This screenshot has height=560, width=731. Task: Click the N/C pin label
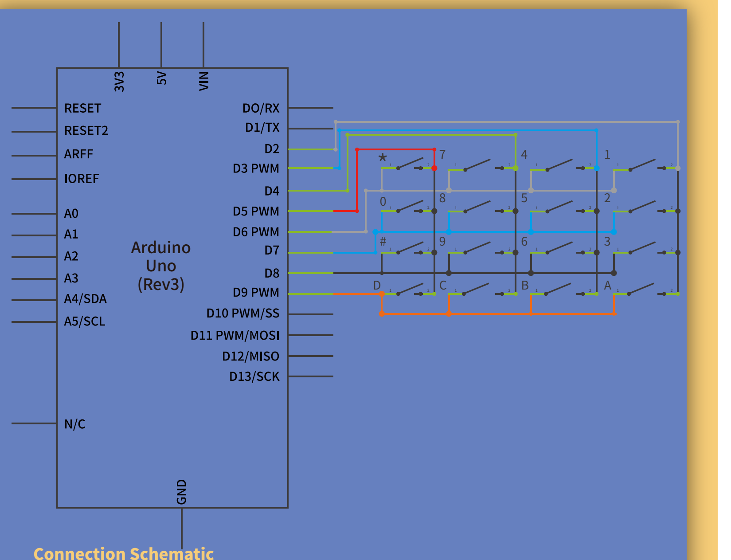click(75, 424)
